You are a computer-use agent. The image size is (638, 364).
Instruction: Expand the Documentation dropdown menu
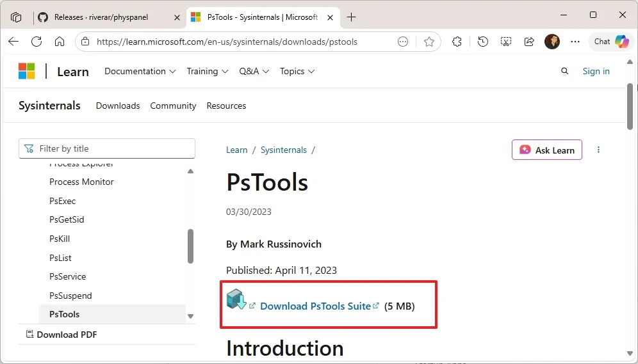click(140, 71)
